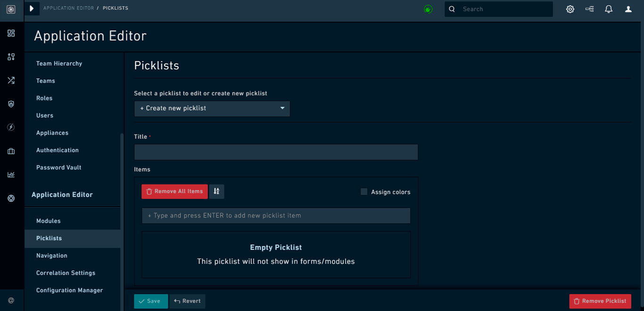
Task: Click inside the Title input field
Action: click(x=276, y=152)
